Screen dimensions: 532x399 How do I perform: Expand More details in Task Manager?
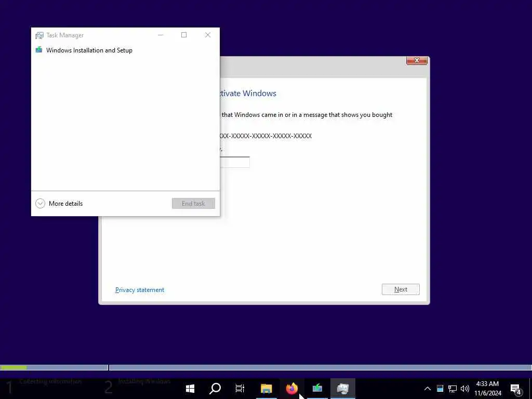coord(59,204)
